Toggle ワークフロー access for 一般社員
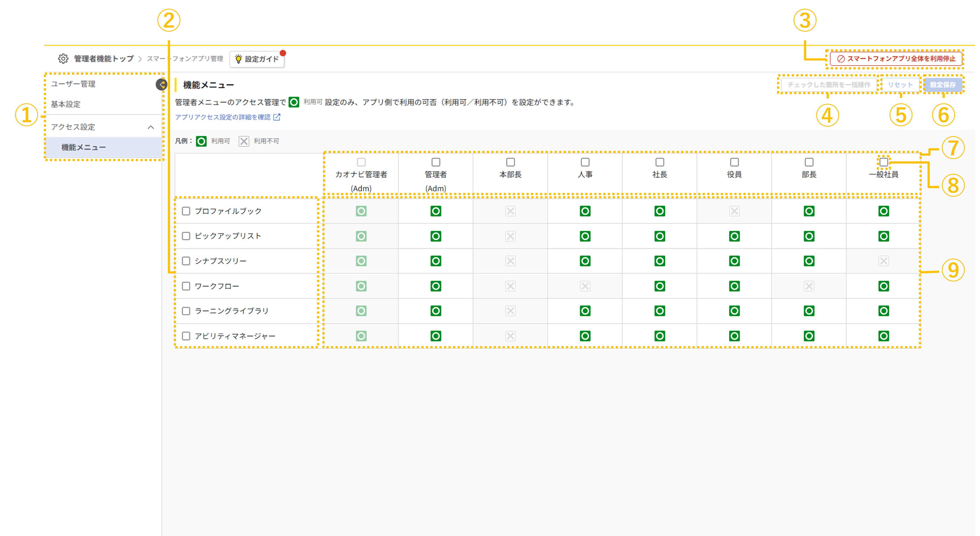The height and width of the screenshot is (536, 980). (x=884, y=286)
